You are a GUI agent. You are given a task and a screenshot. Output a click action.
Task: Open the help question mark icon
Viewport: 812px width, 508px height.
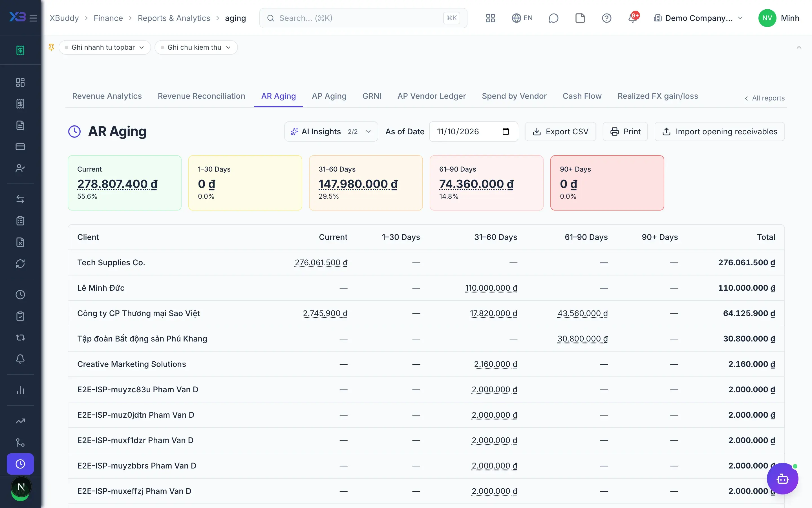click(x=606, y=18)
